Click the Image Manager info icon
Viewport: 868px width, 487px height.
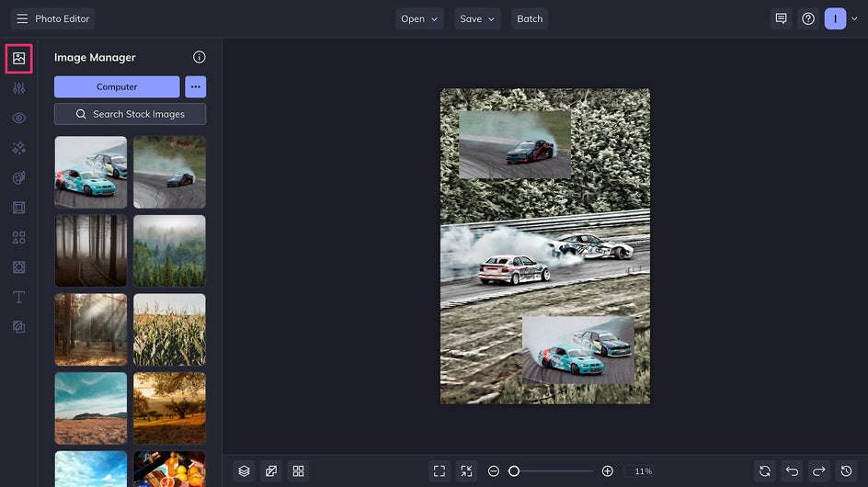(200, 57)
